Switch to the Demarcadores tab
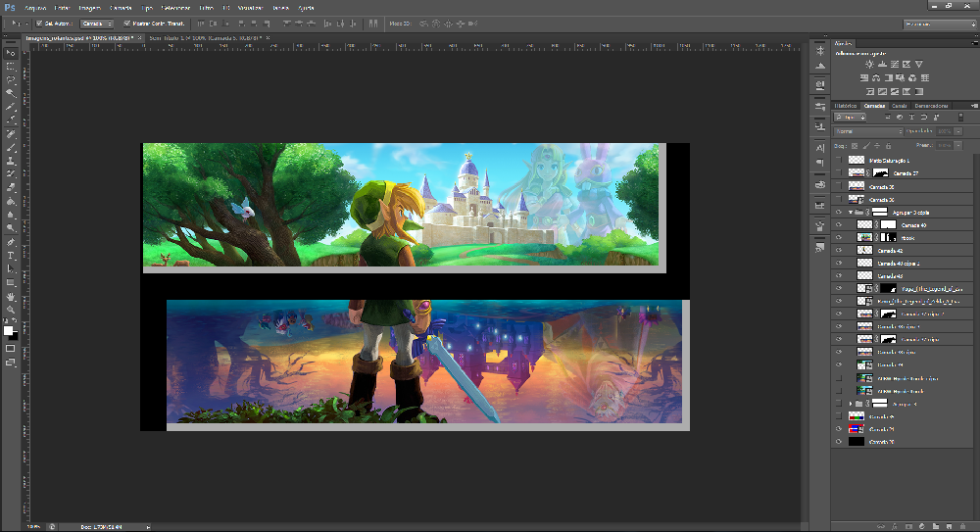Viewport: 980px width, 532px height. 931,106
